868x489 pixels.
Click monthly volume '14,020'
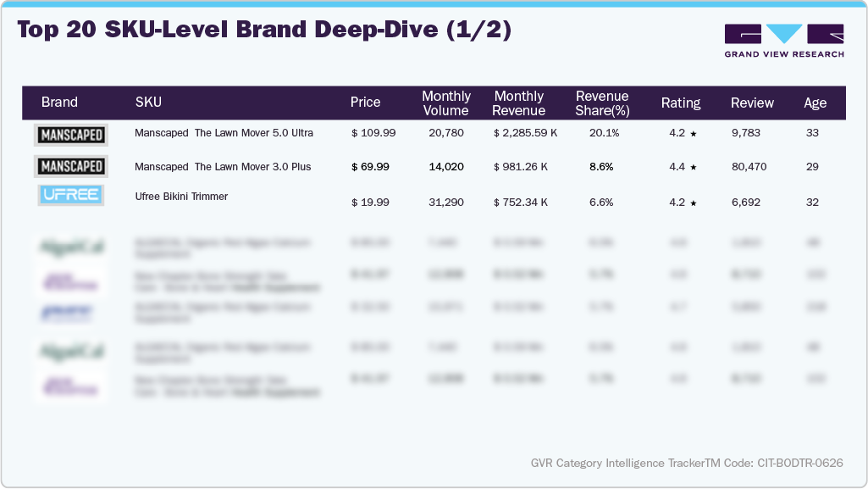pyautogui.click(x=446, y=167)
